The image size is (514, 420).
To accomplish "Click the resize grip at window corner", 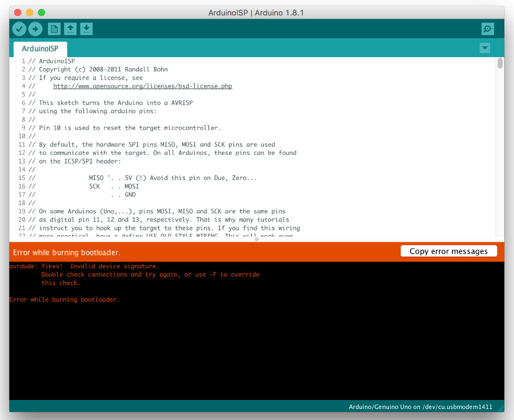I will click(501, 409).
